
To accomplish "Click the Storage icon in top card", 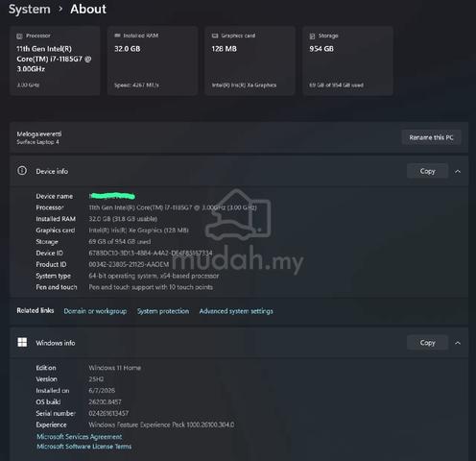I will (x=312, y=36).
